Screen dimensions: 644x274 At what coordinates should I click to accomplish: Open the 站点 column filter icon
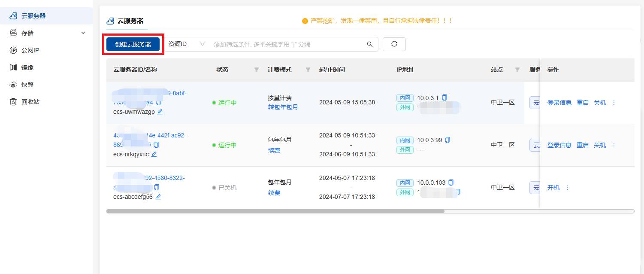(x=517, y=70)
